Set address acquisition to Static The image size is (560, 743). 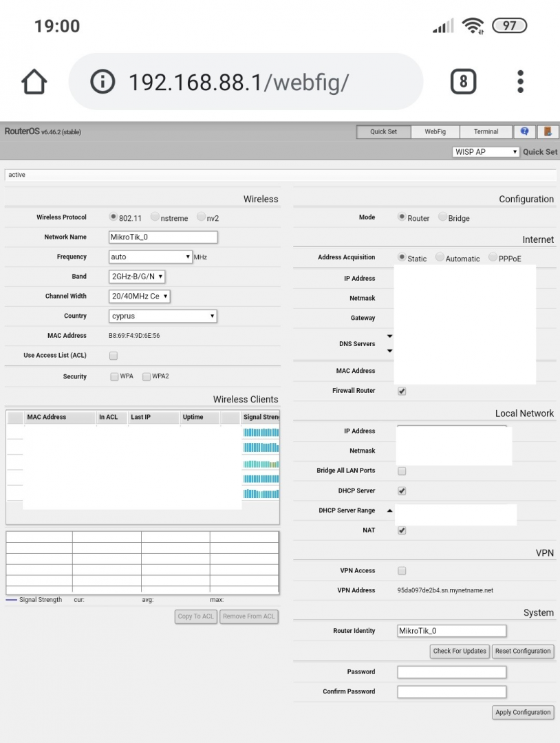click(x=402, y=257)
